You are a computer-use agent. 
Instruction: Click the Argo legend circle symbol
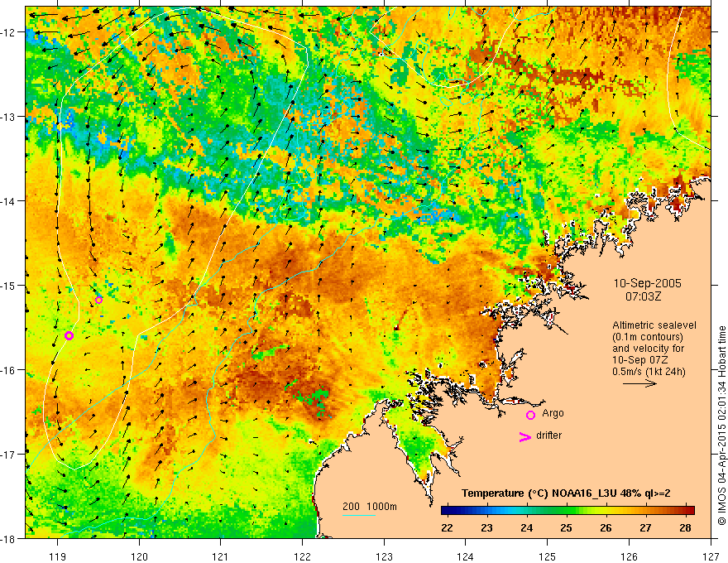[530, 415]
